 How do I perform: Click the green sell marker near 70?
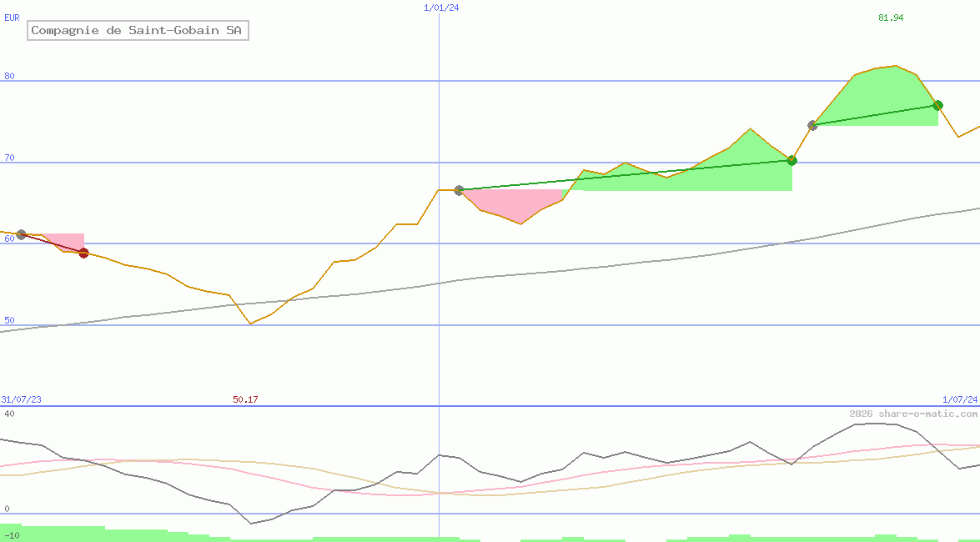click(792, 161)
